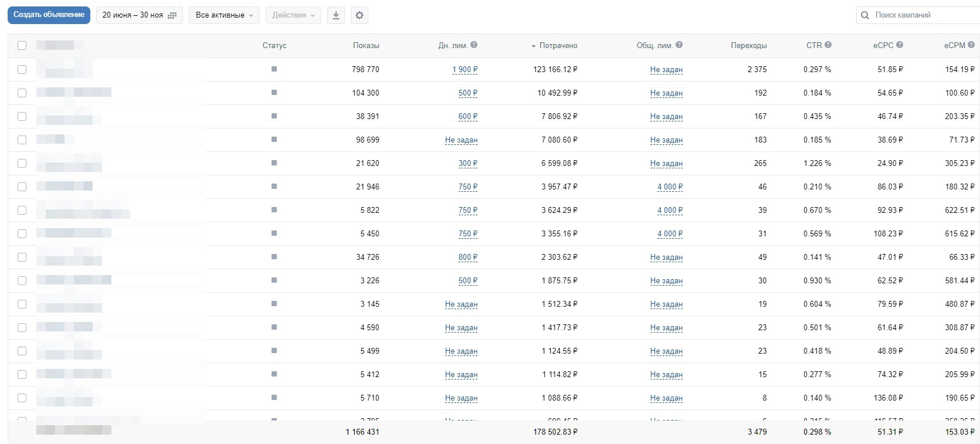
Task: Edit the 600 ₽ daily limit
Action: (x=468, y=117)
